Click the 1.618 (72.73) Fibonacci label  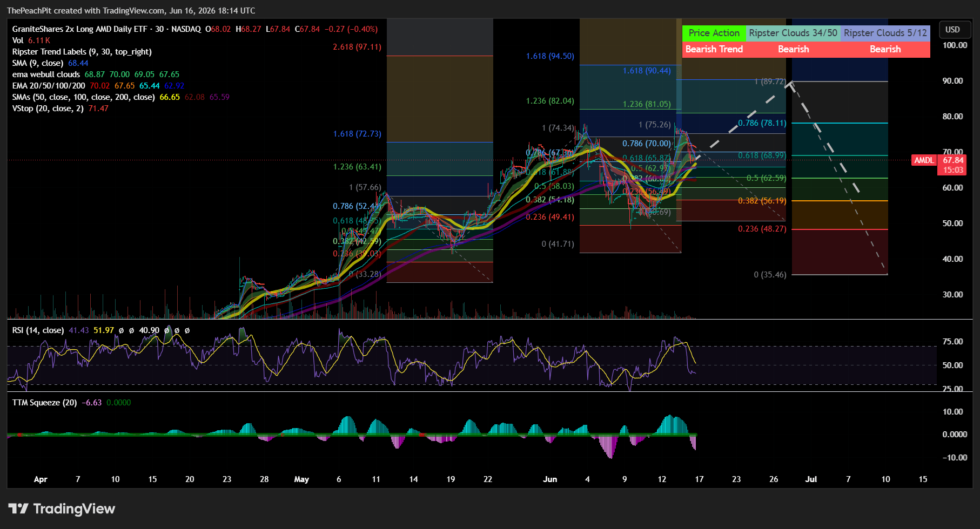357,134
